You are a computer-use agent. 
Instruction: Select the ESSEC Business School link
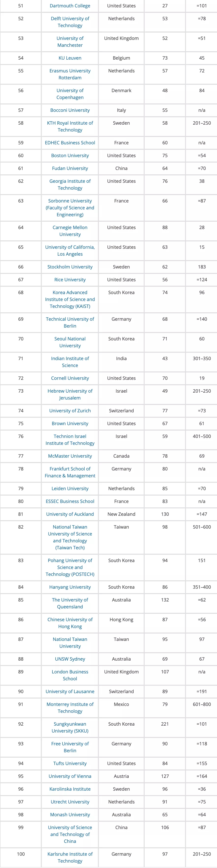[70, 501]
